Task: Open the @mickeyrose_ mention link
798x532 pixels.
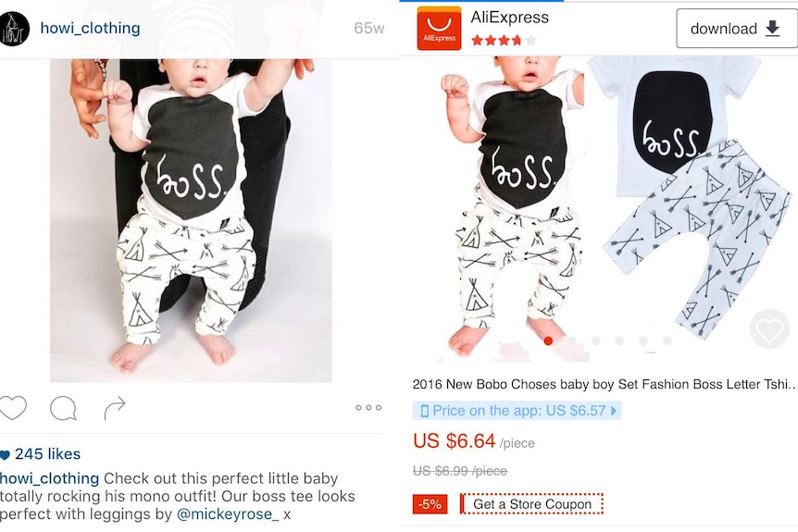Action: [228, 514]
